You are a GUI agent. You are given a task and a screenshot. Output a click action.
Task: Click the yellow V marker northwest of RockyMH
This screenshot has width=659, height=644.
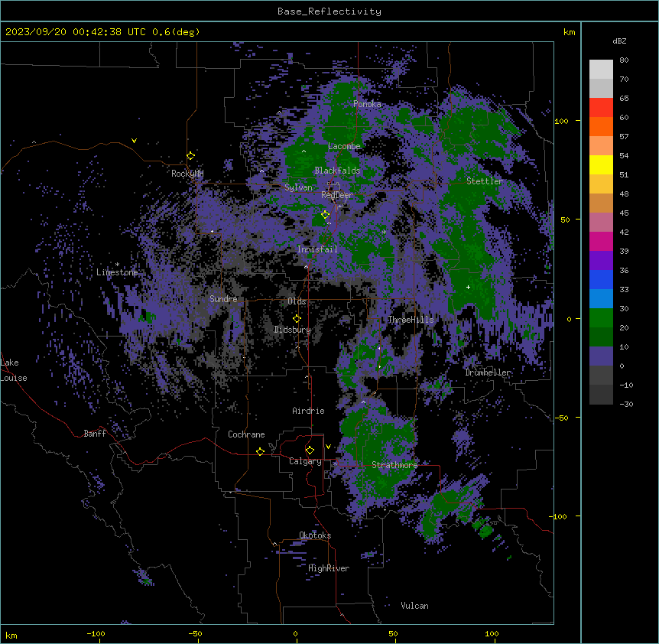[x=134, y=141]
